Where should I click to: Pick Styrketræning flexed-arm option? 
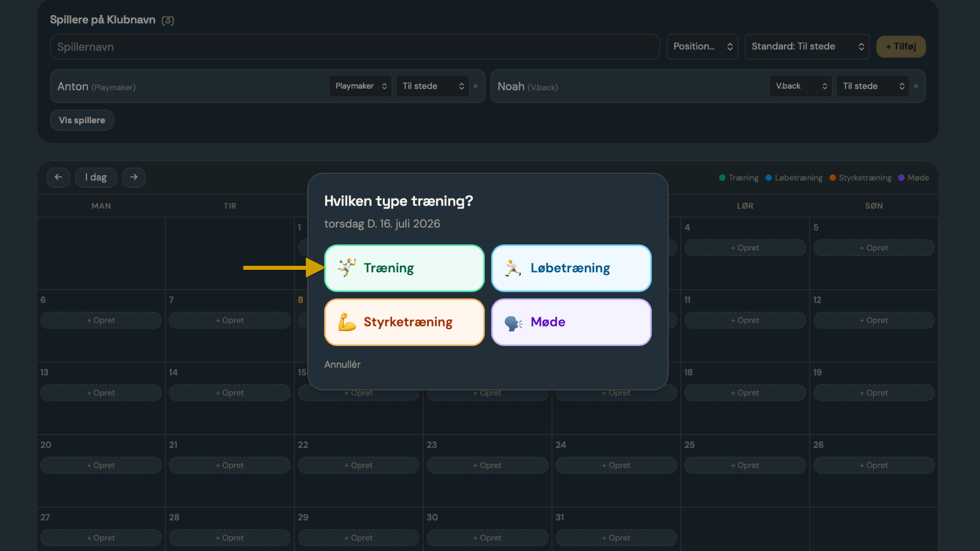coord(404,322)
